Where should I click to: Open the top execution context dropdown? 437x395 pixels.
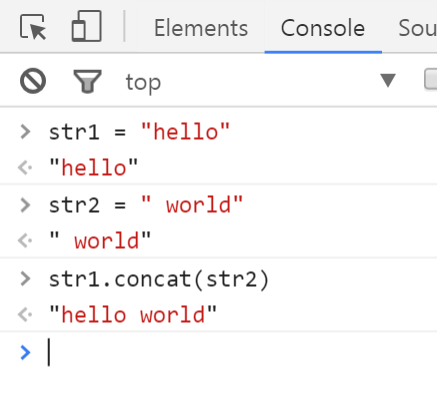pyautogui.click(x=260, y=81)
